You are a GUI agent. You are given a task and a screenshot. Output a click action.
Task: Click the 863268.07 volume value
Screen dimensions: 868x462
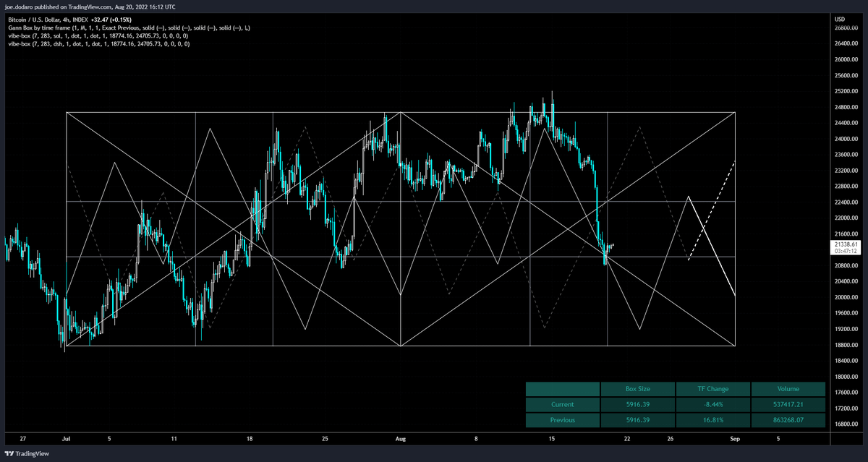coord(788,419)
